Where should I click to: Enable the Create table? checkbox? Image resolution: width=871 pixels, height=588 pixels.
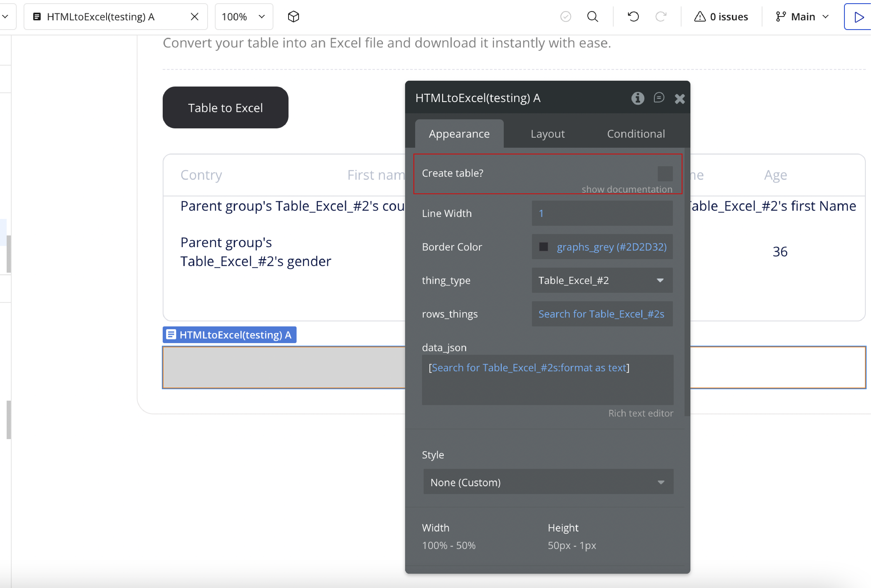pos(664,173)
